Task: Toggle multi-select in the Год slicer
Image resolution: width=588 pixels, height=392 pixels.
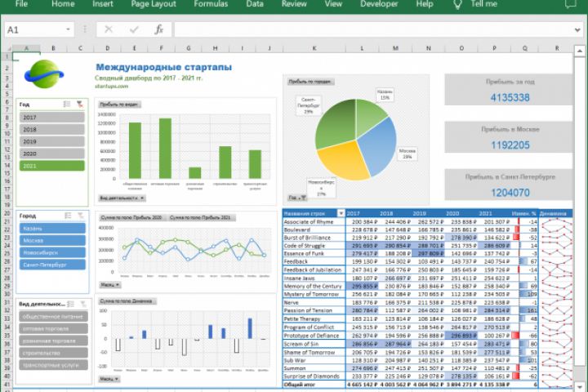Action: coord(67,104)
